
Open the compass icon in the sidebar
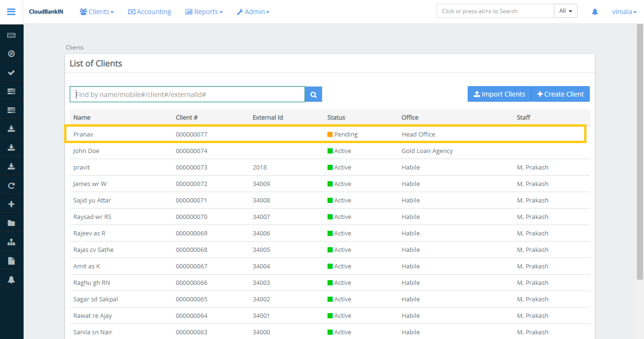point(11,54)
